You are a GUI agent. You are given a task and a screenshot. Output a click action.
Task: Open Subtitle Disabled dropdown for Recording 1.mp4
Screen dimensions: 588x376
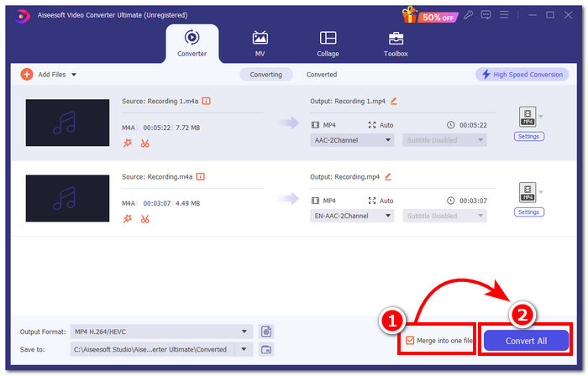444,140
